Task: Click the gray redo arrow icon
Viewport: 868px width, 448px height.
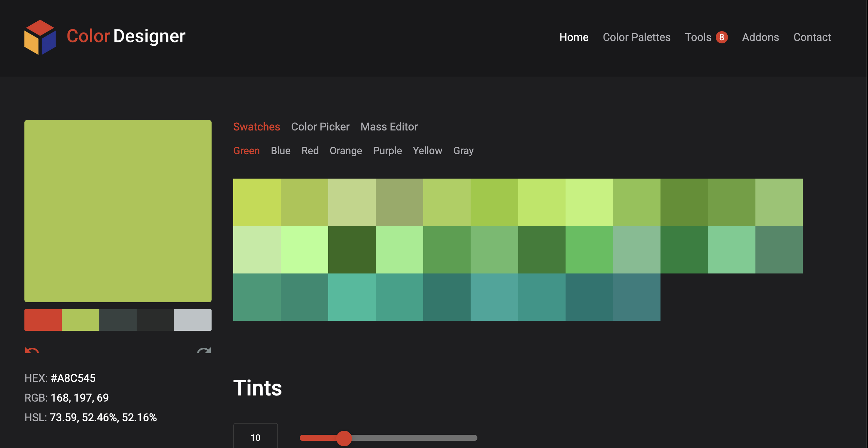Action: point(204,351)
